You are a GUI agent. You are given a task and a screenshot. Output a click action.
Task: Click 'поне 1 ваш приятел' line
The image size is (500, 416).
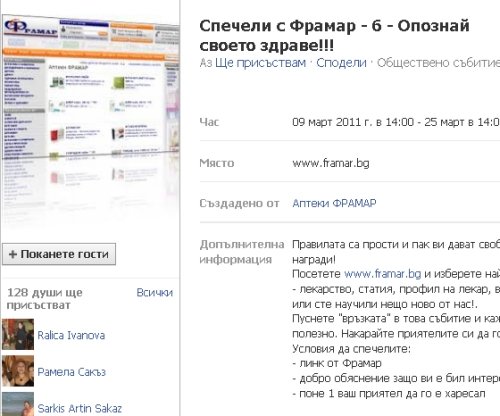(x=388, y=393)
